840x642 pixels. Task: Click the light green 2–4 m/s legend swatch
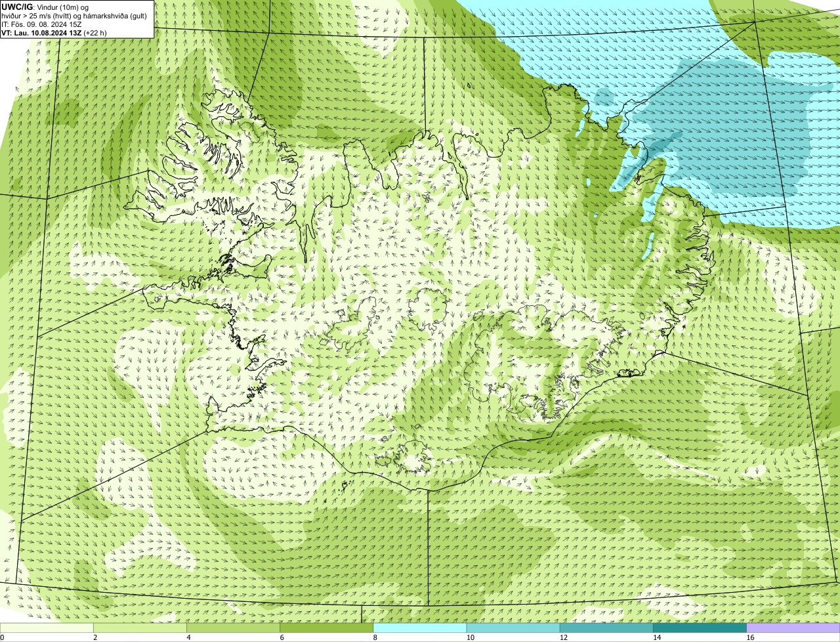point(140,628)
